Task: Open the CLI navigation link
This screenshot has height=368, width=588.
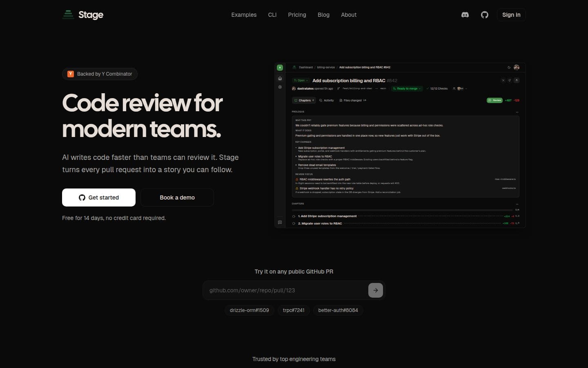Action: [272, 15]
